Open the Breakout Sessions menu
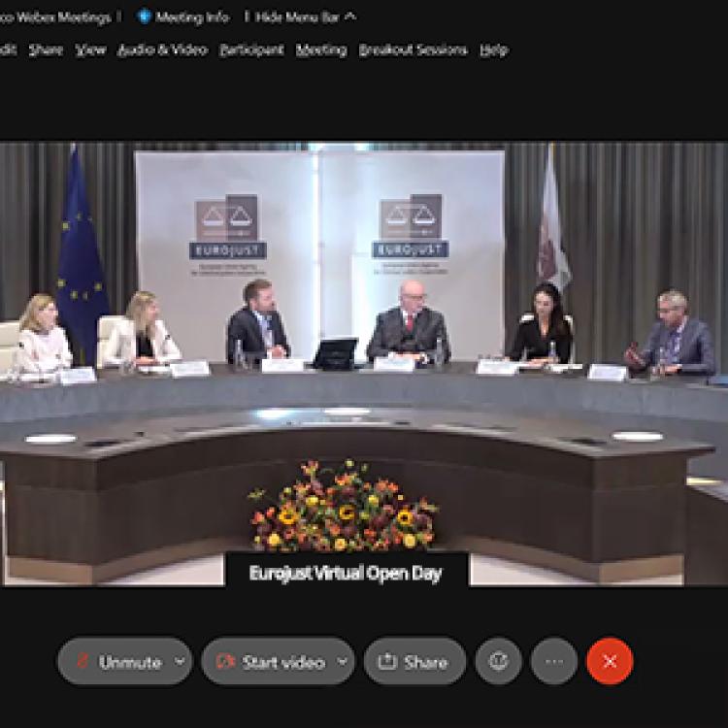The width and height of the screenshot is (728, 728). click(413, 50)
